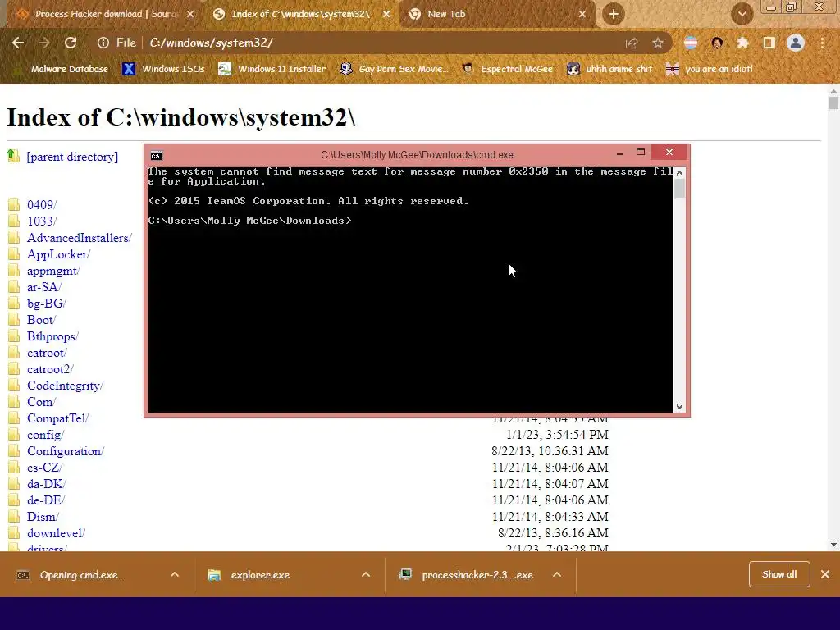Open the ar-SA/ folder
840x630 pixels.
44,287
